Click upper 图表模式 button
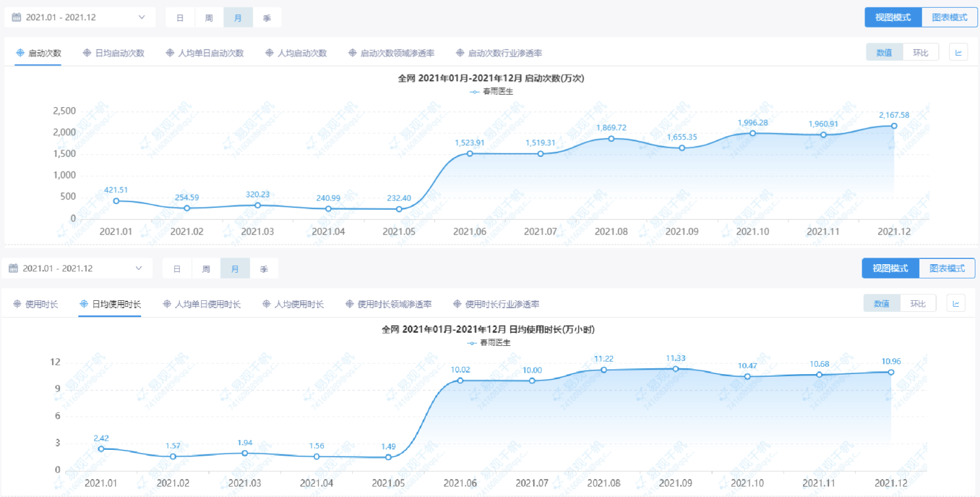Viewport: 980px width, 497px height. coord(950,18)
